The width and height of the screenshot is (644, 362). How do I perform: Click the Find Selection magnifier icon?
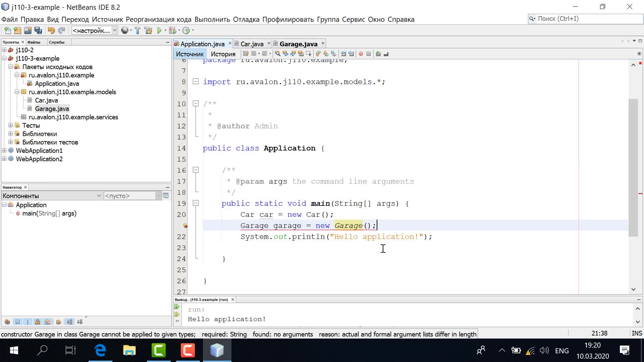click(278, 54)
